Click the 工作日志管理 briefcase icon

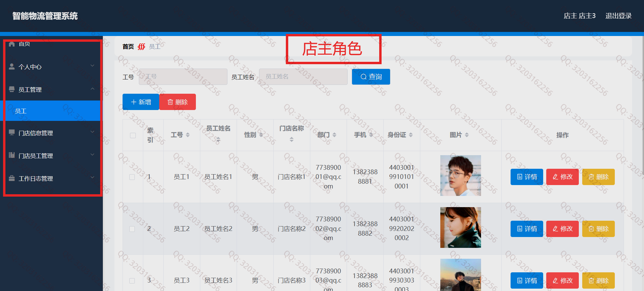12,178
